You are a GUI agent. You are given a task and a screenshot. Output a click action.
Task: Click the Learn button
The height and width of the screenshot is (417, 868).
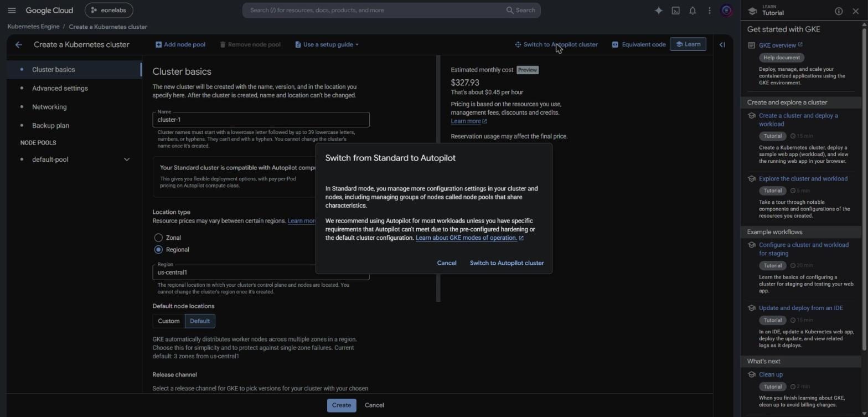pos(688,44)
